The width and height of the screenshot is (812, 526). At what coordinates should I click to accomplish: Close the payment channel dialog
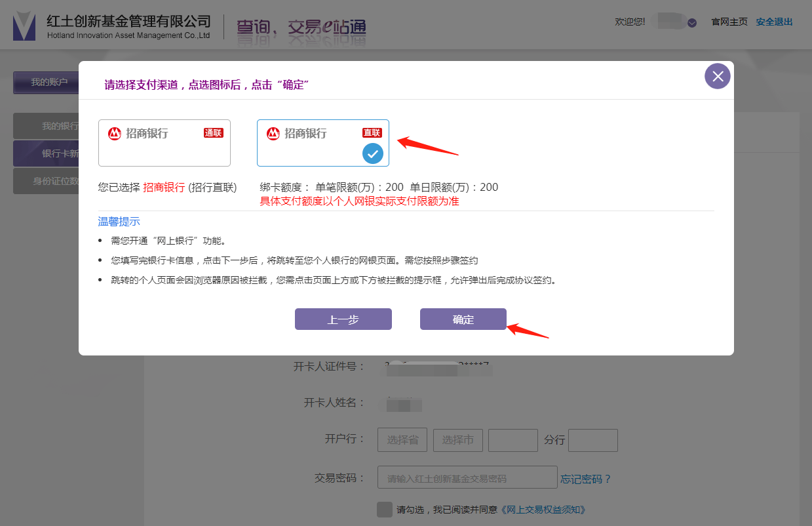718,76
